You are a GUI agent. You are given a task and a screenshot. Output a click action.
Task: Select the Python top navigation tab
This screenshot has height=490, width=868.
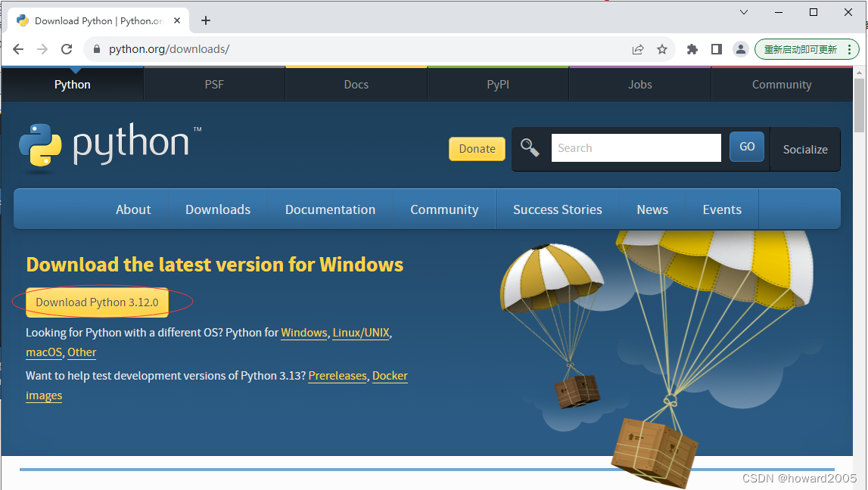click(73, 85)
